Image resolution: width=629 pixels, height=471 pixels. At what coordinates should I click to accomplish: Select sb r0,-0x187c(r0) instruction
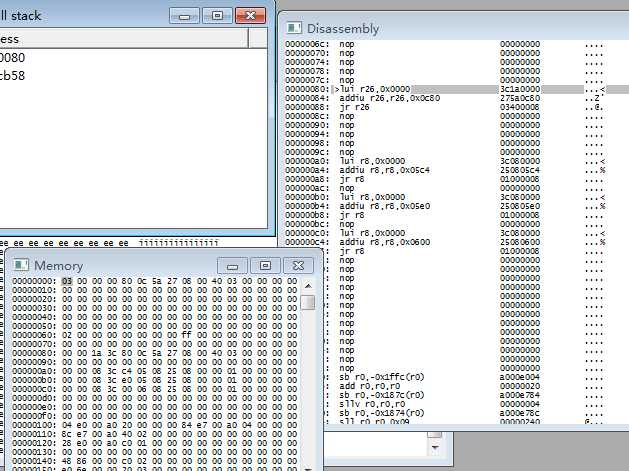pos(381,395)
